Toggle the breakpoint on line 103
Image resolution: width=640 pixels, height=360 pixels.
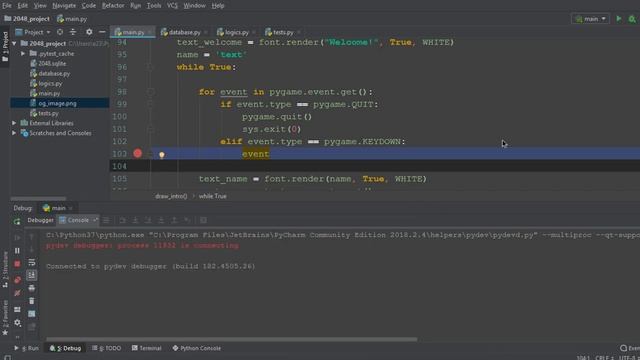point(138,153)
